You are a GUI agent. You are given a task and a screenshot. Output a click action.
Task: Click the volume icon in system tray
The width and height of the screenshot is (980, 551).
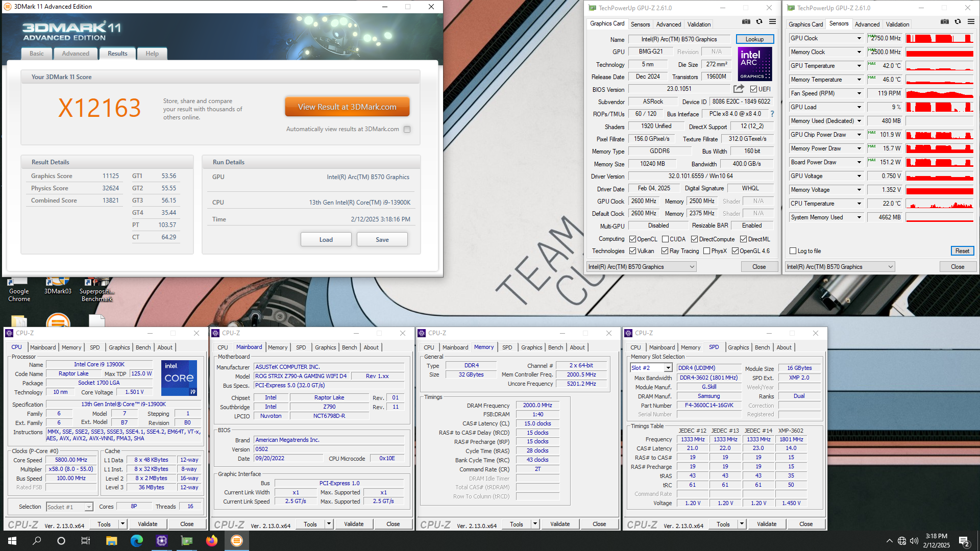[x=914, y=541]
